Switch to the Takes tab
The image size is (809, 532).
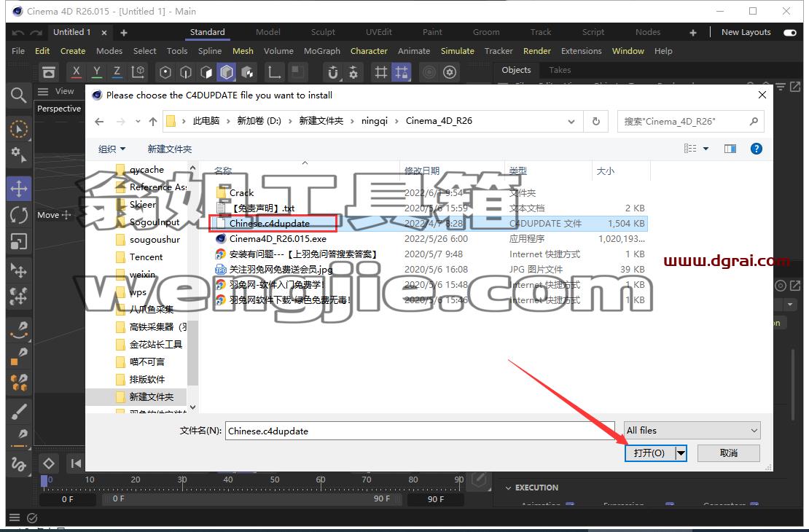coord(560,70)
